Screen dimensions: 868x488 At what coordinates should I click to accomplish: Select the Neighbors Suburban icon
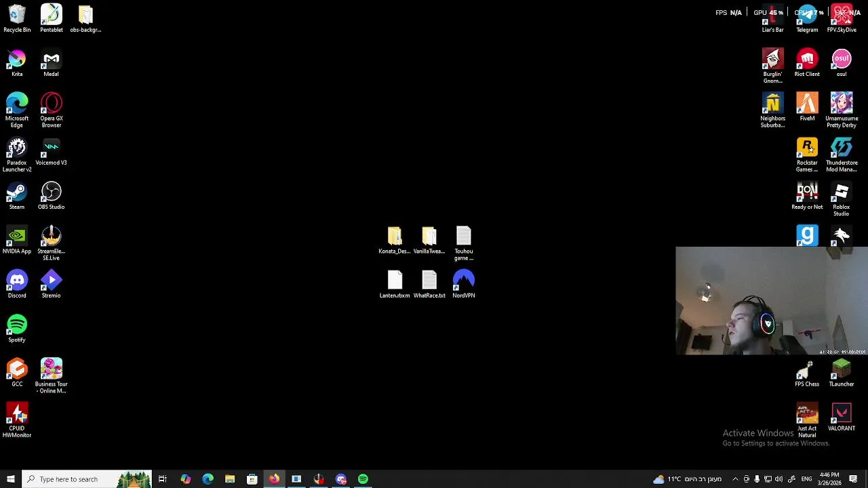click(x=773, y=110)
